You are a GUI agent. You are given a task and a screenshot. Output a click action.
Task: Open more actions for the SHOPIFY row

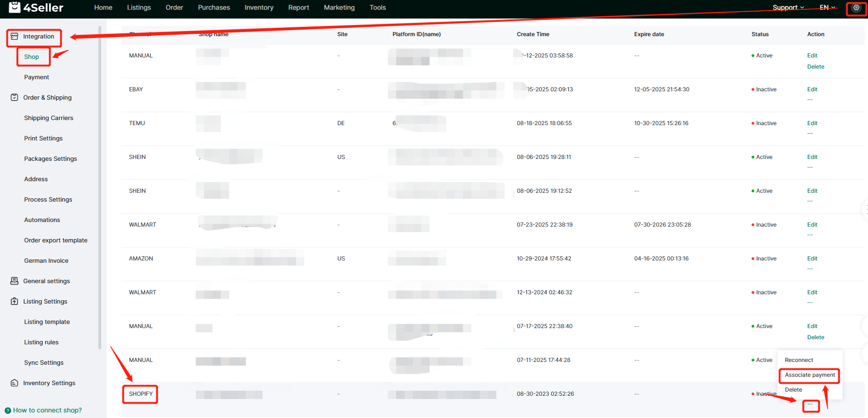[x=810, y=405]
